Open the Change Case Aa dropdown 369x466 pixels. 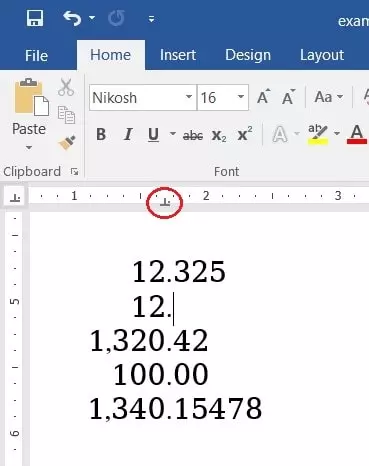click(329, 97)
